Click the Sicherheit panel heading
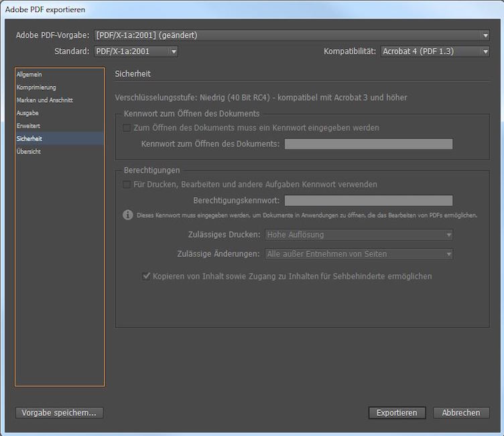The height and width of the screenshot is (436, 504). [133, 74]
